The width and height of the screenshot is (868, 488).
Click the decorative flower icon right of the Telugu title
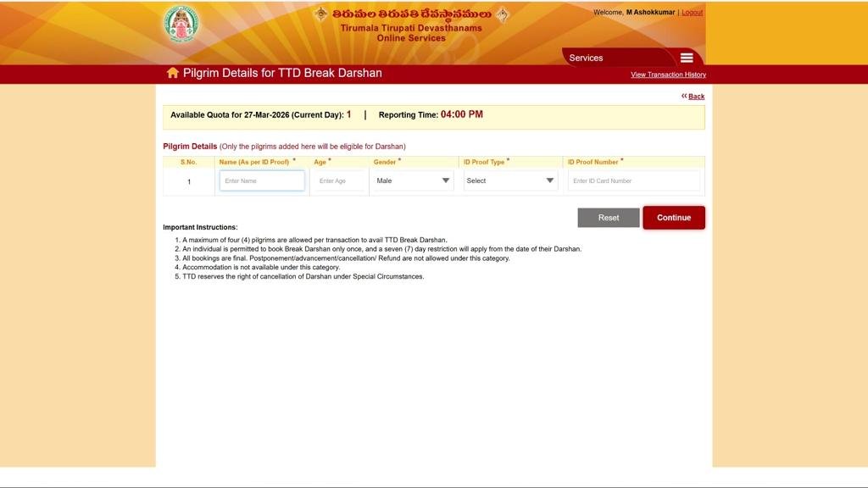[x=500, y=14]
